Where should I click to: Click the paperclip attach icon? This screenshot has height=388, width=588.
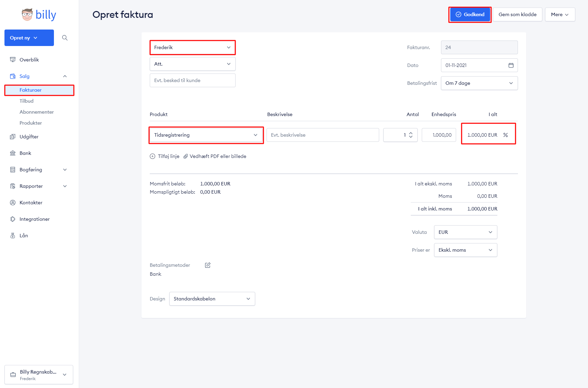(185, 156)
